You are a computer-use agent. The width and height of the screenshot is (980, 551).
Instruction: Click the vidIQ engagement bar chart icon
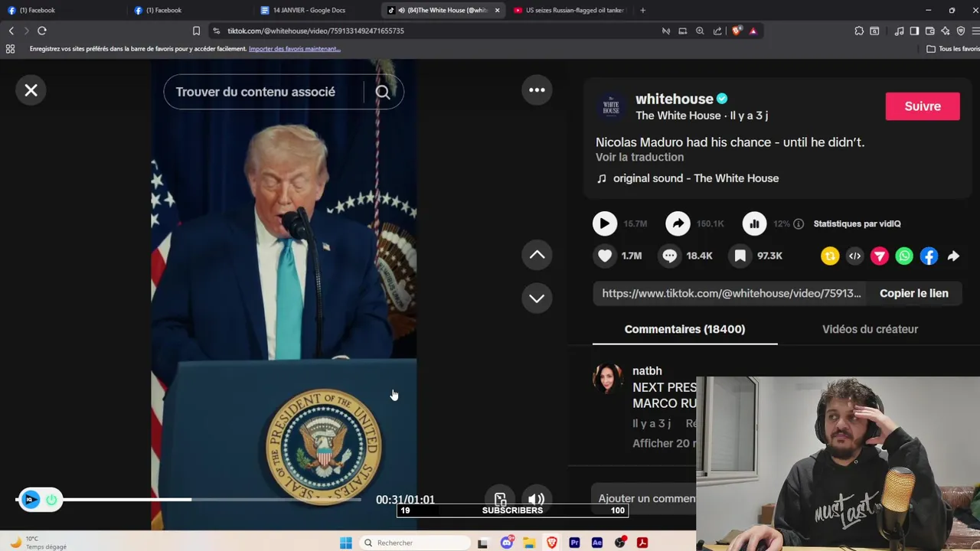pyautogui.click(x=754, y=223)
